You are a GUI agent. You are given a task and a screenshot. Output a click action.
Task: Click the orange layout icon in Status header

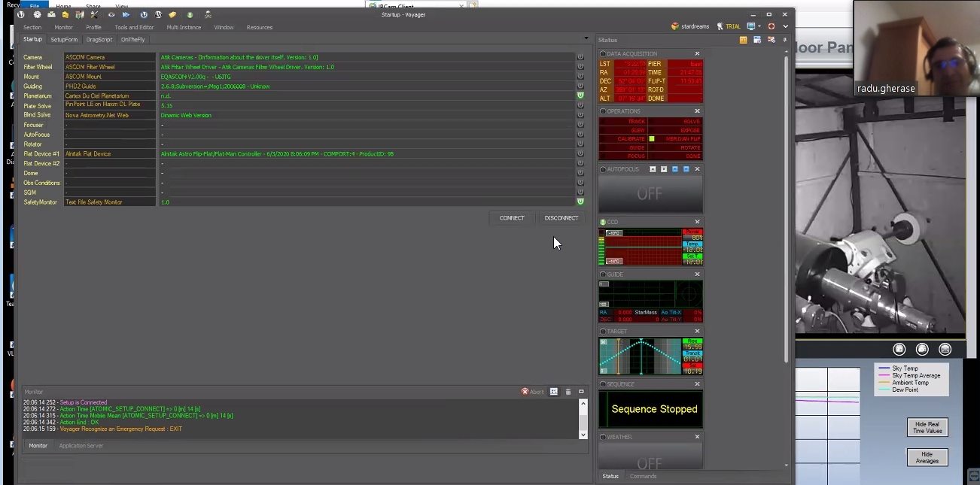[744, 40]
